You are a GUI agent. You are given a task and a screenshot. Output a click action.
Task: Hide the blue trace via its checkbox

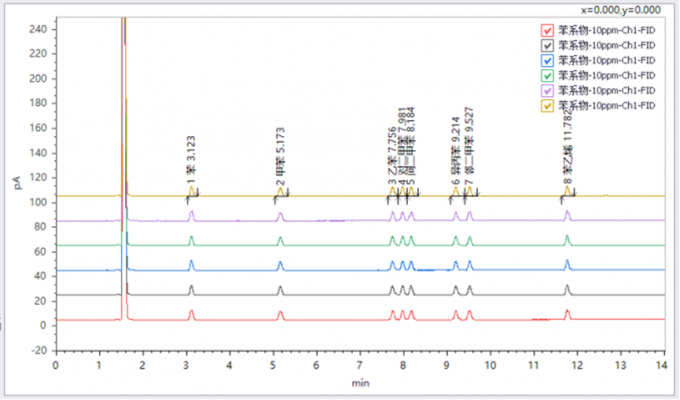pos(547,59)
